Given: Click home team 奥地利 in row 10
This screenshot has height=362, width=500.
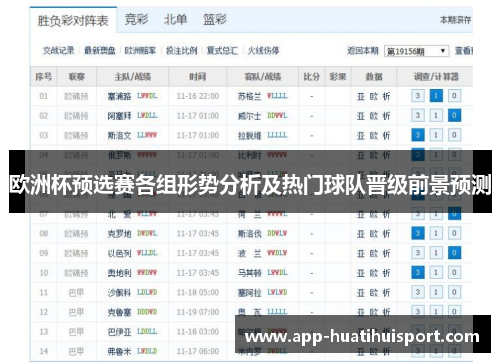Looking at the screenshot, I should click(119, 273).
